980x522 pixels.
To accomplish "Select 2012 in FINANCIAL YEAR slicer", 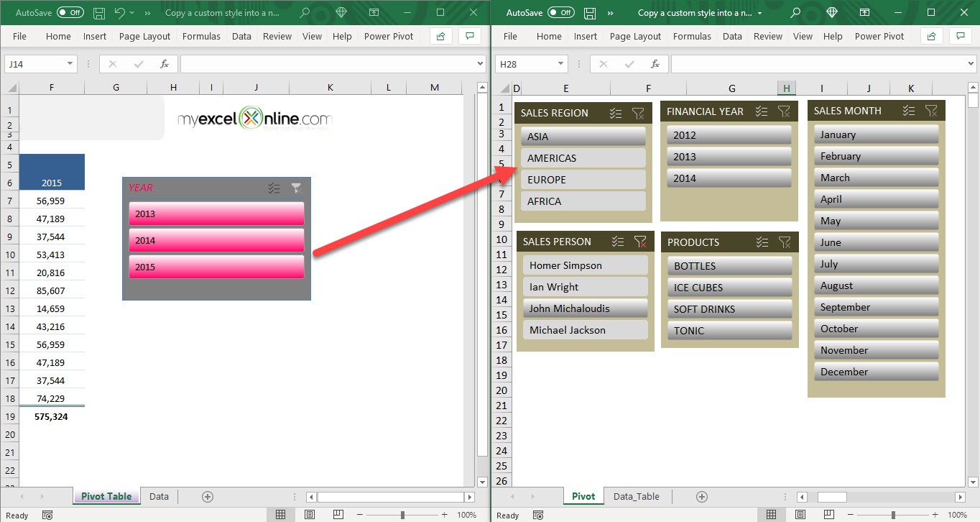I will (729, 135).
